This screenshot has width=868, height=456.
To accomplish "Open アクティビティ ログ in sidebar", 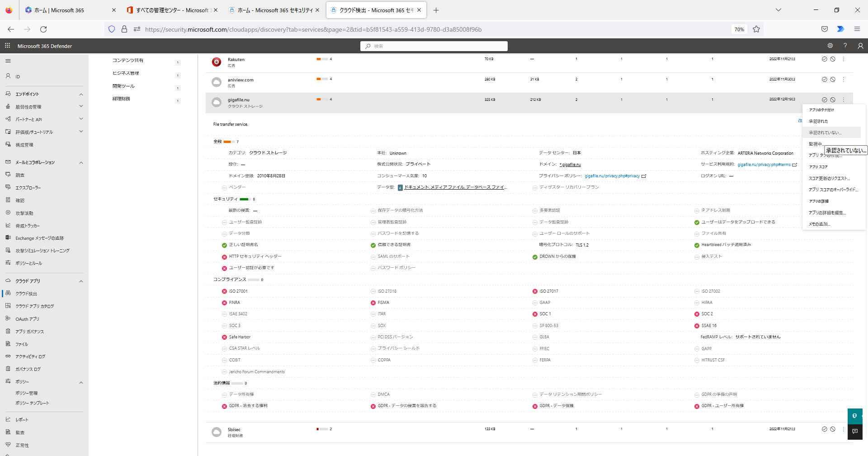I will coord(30,356).
